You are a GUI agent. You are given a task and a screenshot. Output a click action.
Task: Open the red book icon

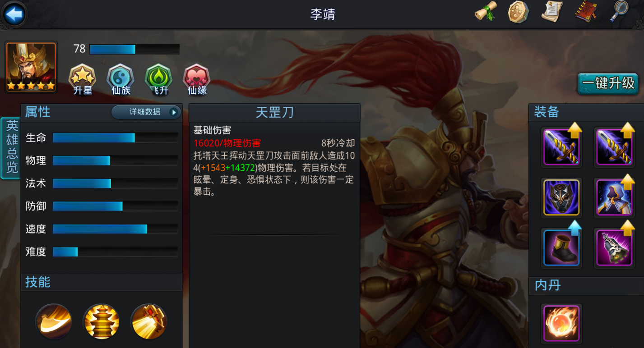[x=586, y=11]
